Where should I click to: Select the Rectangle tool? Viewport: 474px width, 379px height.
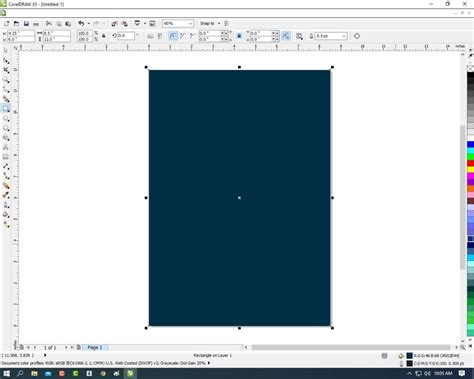[6, 109]
